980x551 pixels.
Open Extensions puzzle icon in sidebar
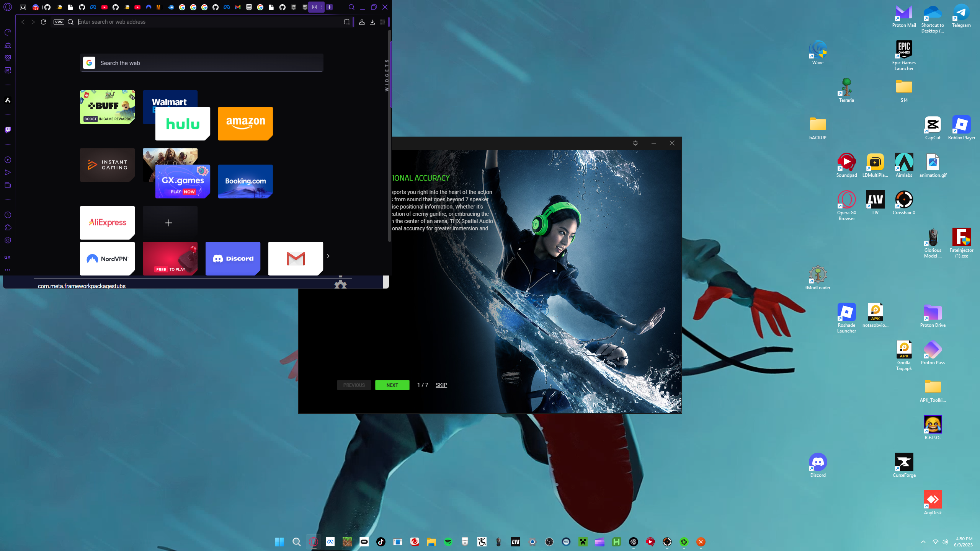click(8, 228)
